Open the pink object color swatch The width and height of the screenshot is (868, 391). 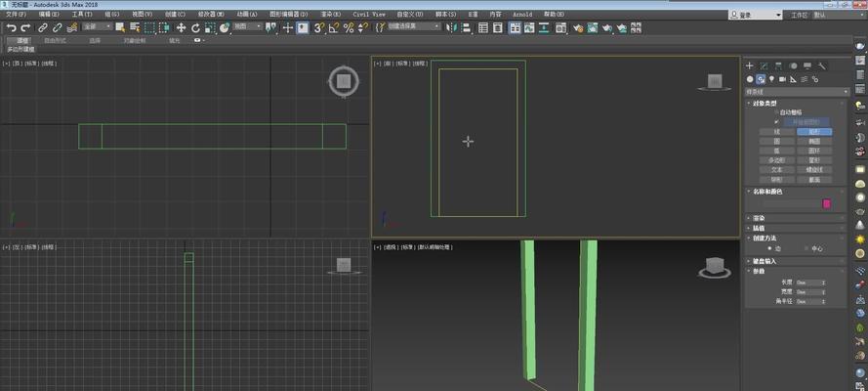tap(826, 203)
